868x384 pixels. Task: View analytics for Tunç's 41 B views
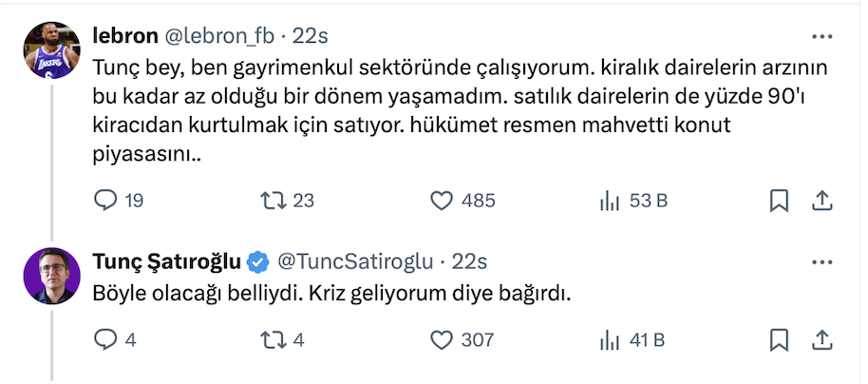pyautogui.click(x=607, y=339)
